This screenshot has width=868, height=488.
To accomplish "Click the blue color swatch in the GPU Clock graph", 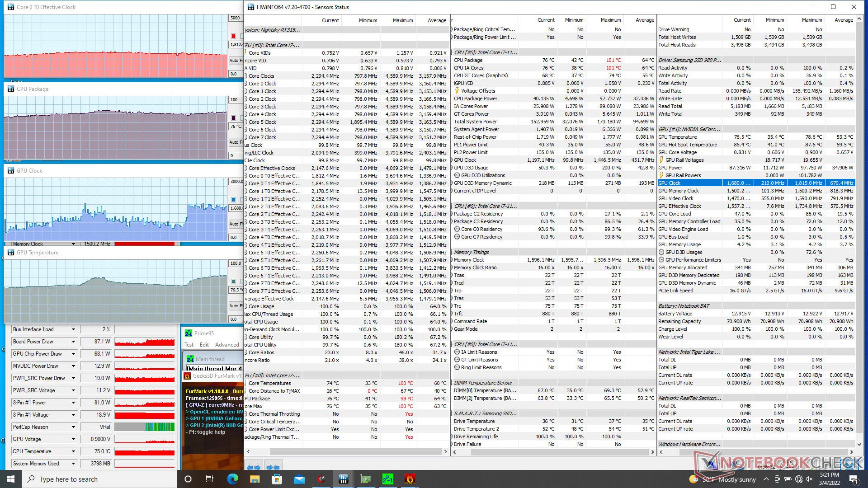I will [x=233, y=200].
